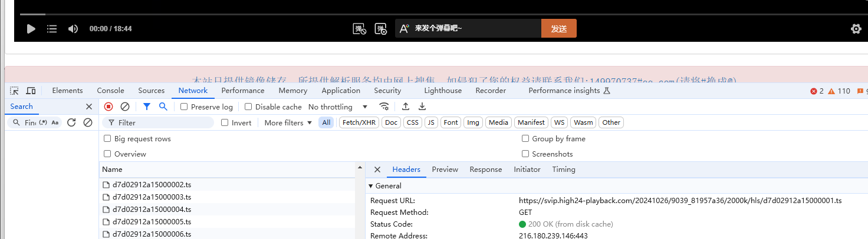Toggle danmaku display icon in the player
The height and width of the screenshot is (239, 868).
(x=360, y=29)
